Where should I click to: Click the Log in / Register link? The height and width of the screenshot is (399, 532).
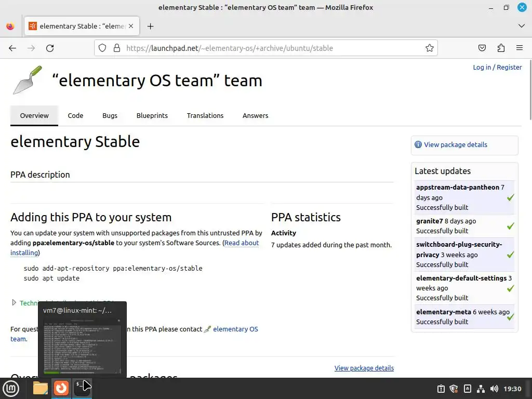[497, 67]
